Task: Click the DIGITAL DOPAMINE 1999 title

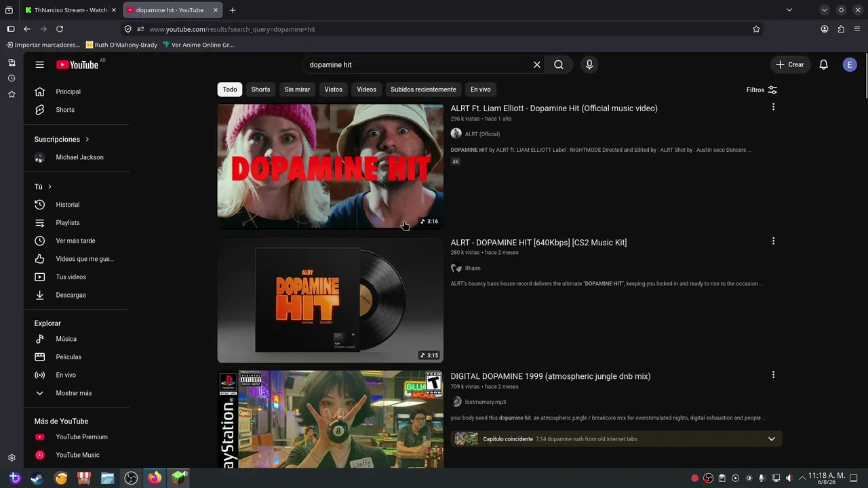Action: (x=551, y=376)
